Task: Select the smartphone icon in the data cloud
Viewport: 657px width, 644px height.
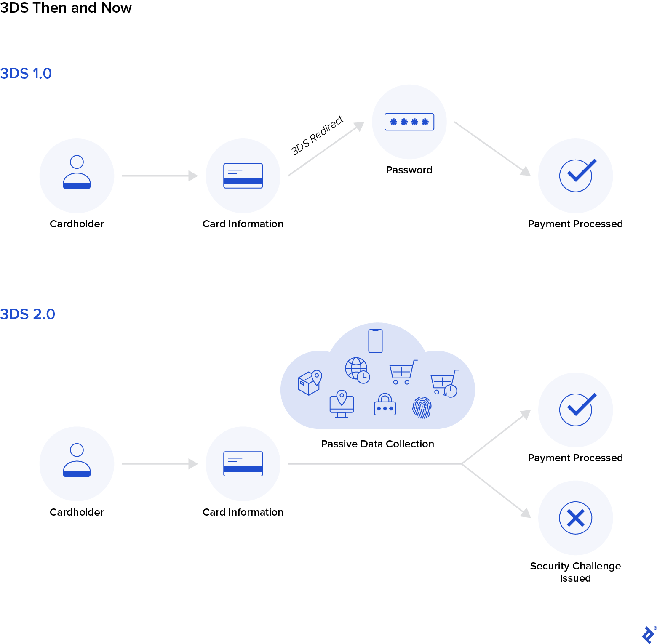Action: point(374,341)
